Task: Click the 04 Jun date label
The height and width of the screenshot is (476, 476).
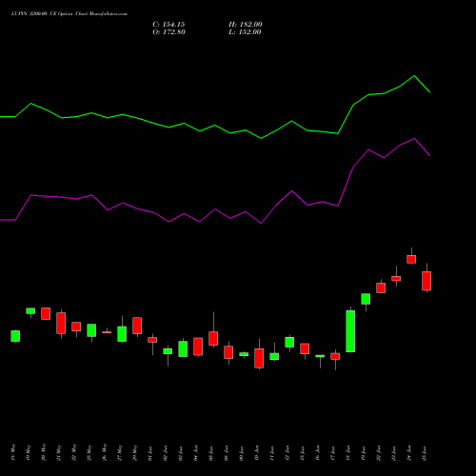Action: click(x=196, y=453)
